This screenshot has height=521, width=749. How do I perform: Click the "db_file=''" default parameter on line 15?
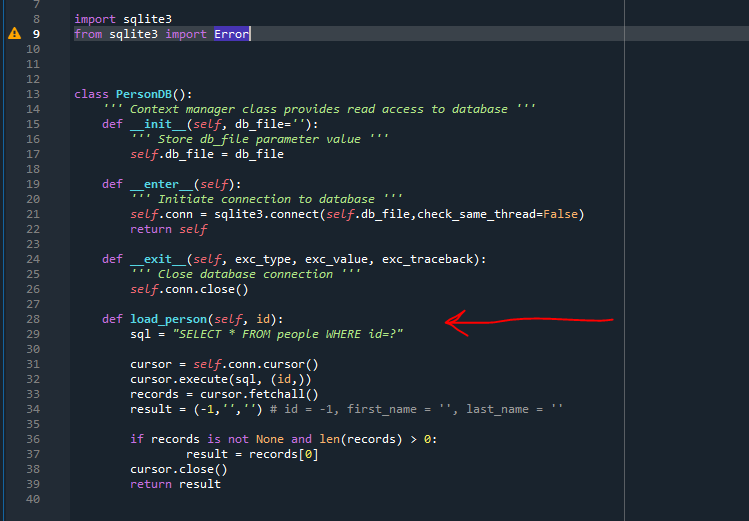(x=270, y=124)
